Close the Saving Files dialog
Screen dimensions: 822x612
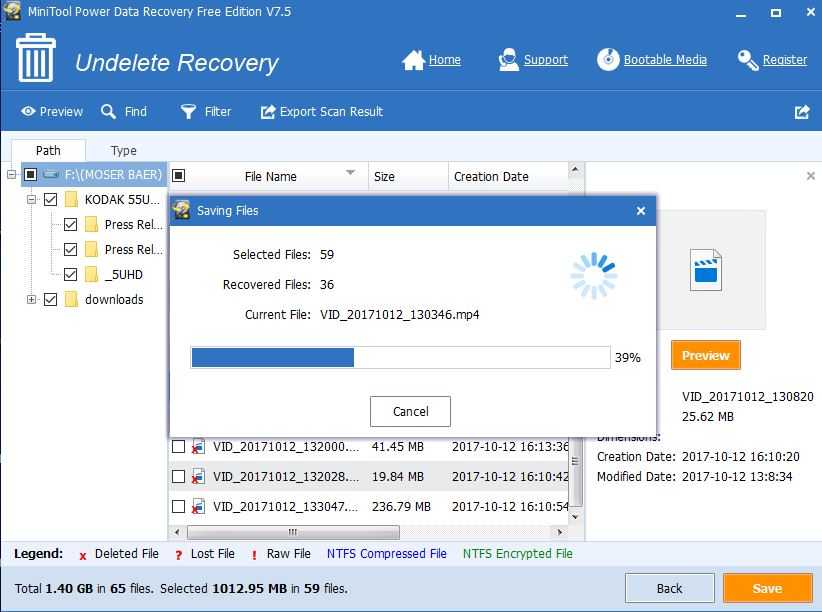[x=641, y=211]
